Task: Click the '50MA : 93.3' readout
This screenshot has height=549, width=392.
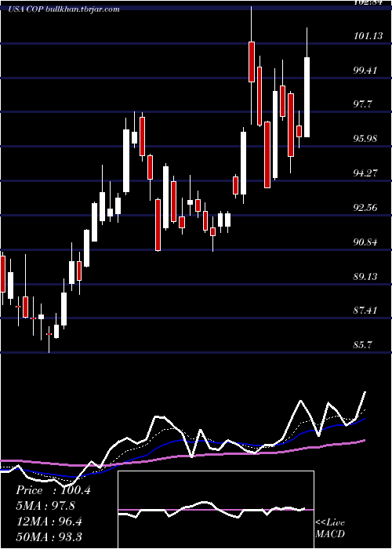Action: point(49,537)
